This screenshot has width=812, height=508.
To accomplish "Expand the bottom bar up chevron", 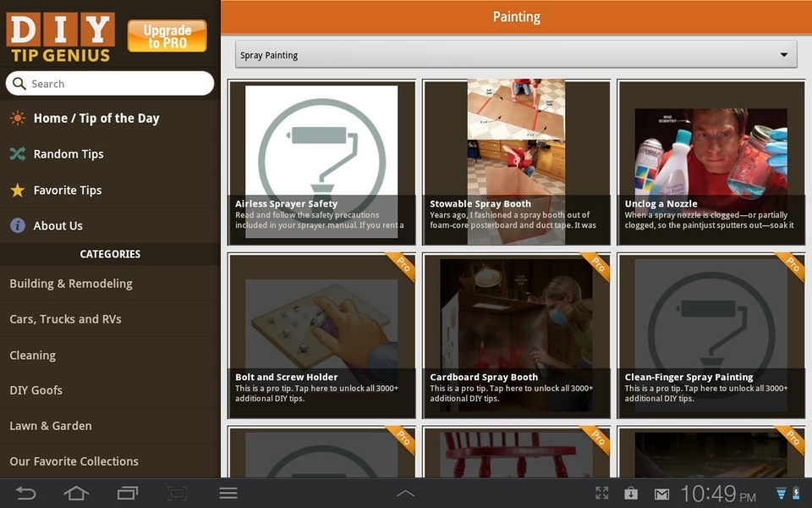I will coord(405,493).
